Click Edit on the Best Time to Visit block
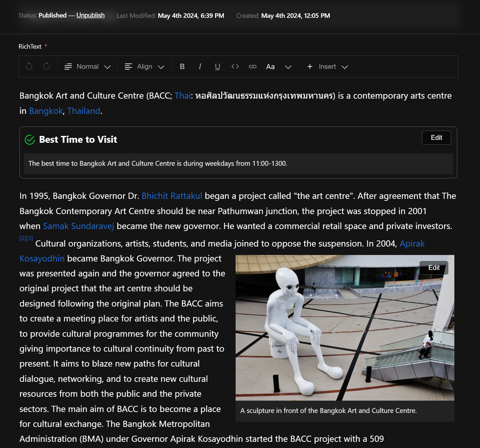Screen dimensions: 480x448 click(x=436, y=138)
